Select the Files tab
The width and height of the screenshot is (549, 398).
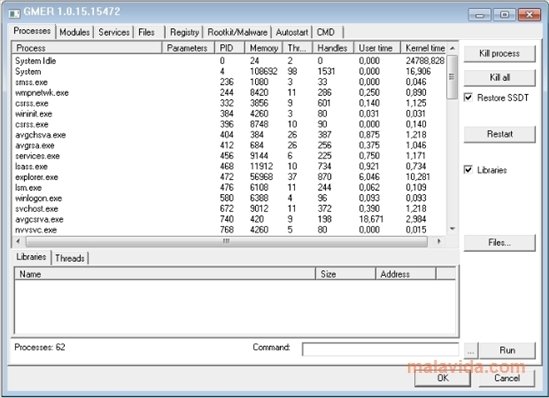146,32
